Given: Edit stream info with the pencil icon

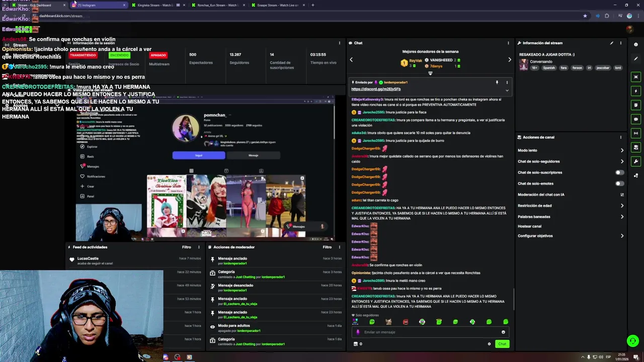Looking at the screenshot, I should pyautogui.click(x=612, y=43).
